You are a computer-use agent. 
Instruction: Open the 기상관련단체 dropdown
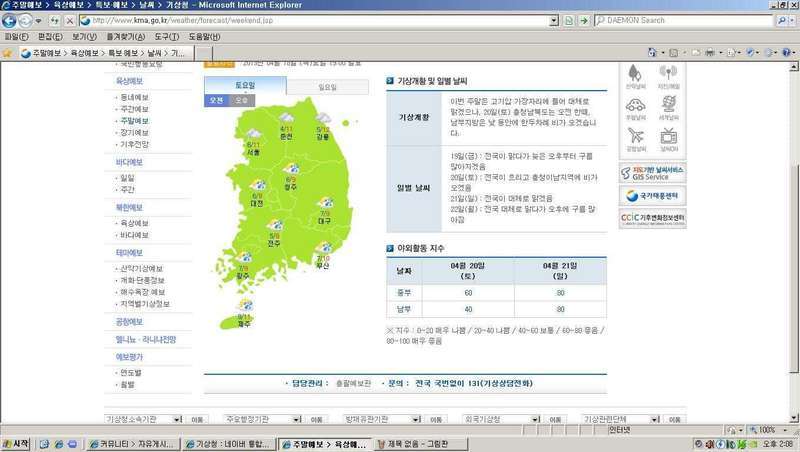621,419
